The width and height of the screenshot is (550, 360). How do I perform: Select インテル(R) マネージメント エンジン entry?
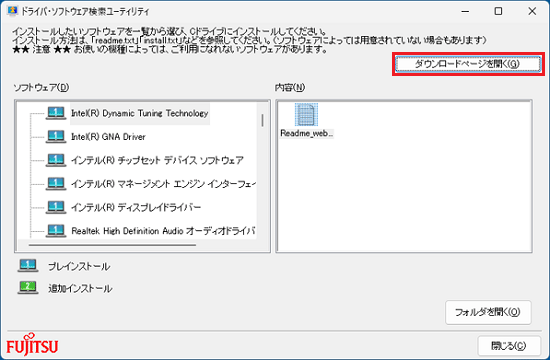(163, 184)
